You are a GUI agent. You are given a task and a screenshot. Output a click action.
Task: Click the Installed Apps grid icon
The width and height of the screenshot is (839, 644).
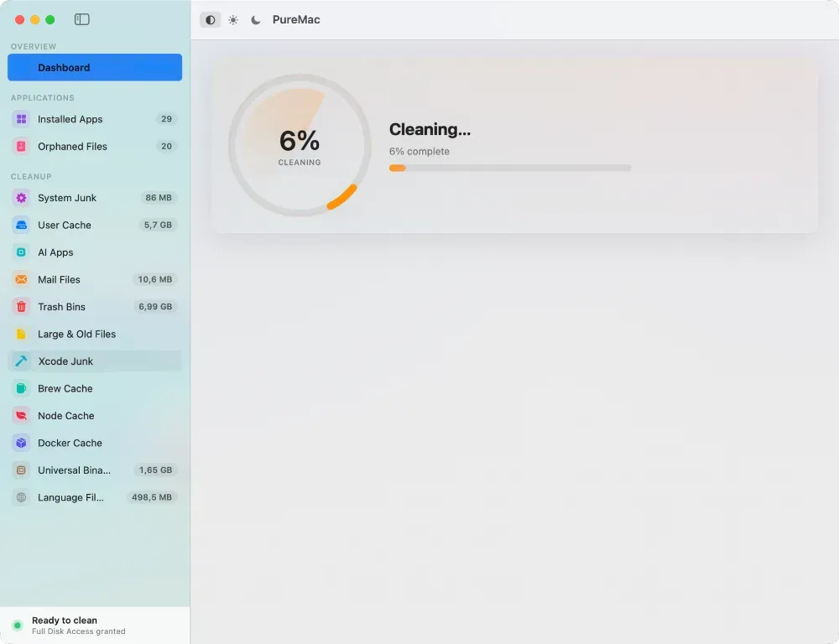pyautogui.click(x=22, y=119)
